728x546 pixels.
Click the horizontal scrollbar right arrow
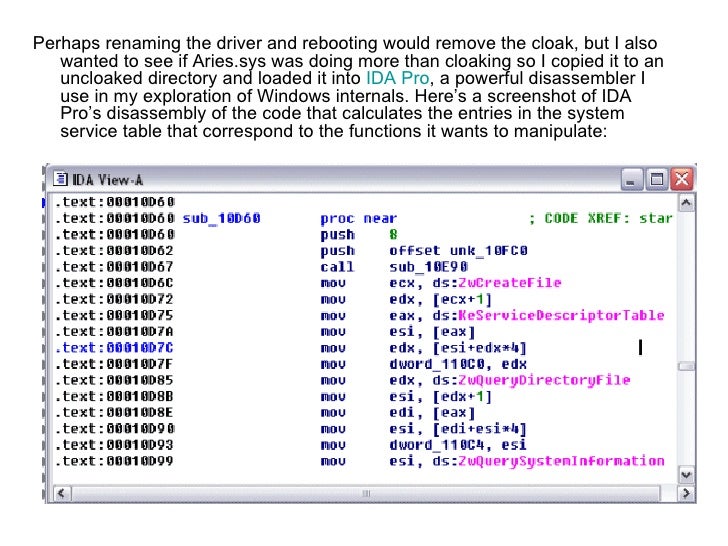[x=686, y=493]
